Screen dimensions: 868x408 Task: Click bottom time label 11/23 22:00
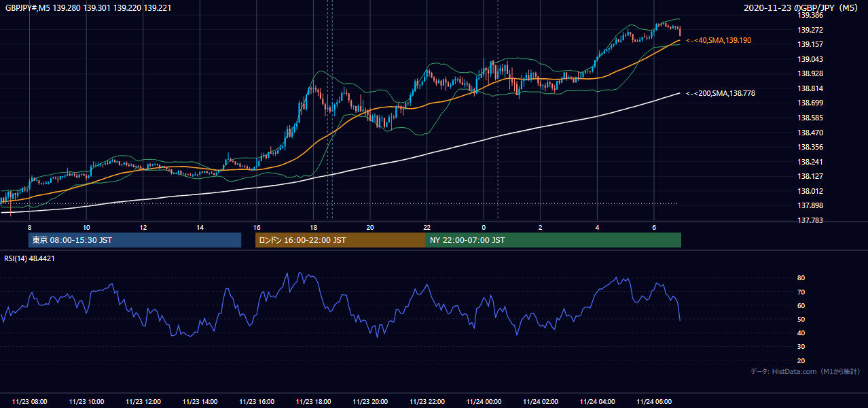[427, 402]
